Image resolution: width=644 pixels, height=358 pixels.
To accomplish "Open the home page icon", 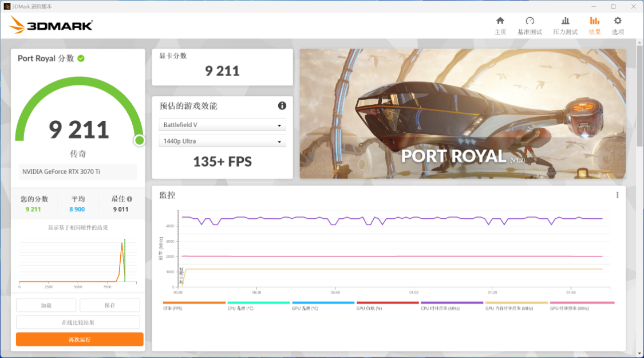I will (500, 21).
